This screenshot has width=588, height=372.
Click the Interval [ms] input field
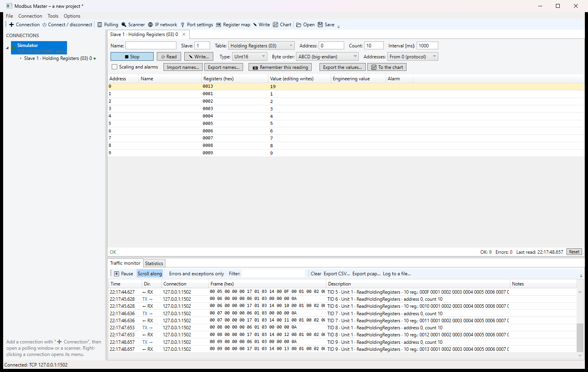[427, 46]
